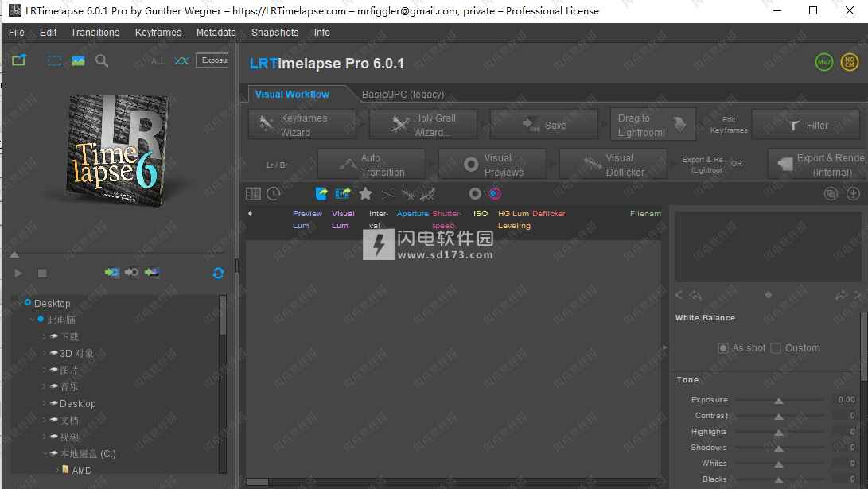Screen dimensions: 868x489
Task: Click the previous keyframe left chevron
Action: 679,296
